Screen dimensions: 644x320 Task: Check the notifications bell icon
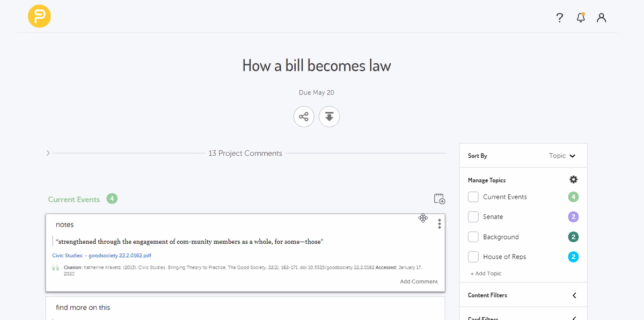pos(581,18)
